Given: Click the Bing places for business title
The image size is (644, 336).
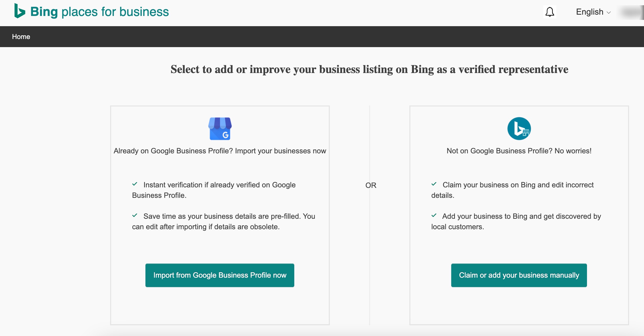Looking at the screenshot, I should tap(100, 12).
